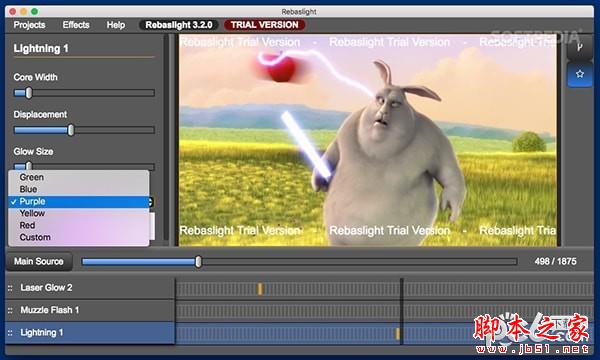This screenshot has width=600, height=360.
Task: Choose Blue from the color list
Action: (x=79, y=189)
